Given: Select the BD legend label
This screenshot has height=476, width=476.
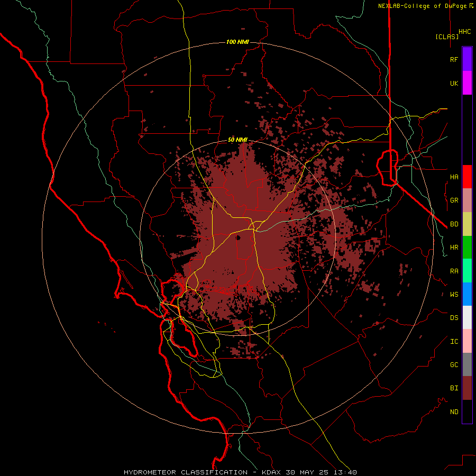Looking at the screenshot, I should point(454,224).
